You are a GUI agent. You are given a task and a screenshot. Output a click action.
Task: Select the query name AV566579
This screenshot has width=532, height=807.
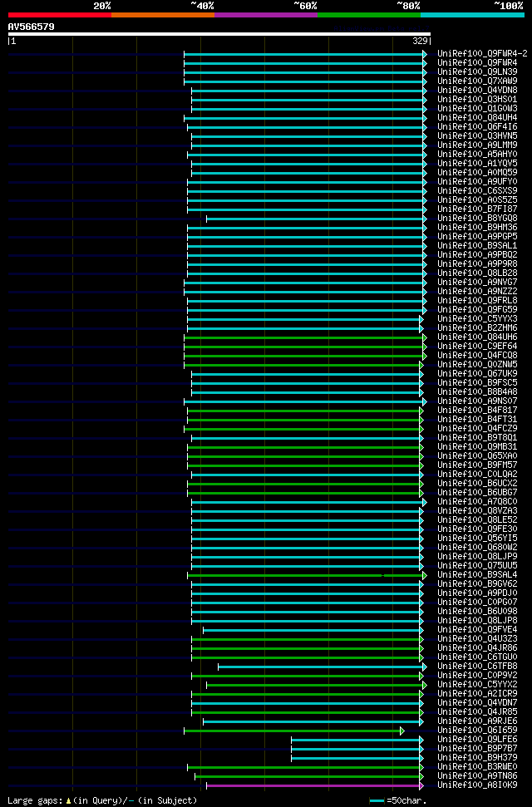coord(31,27)
